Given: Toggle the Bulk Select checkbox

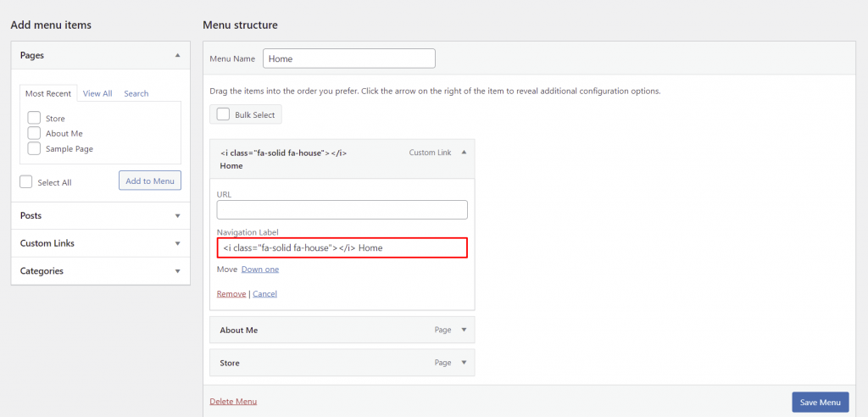Looking at the screenshot, I should click(x=224, y=114).
